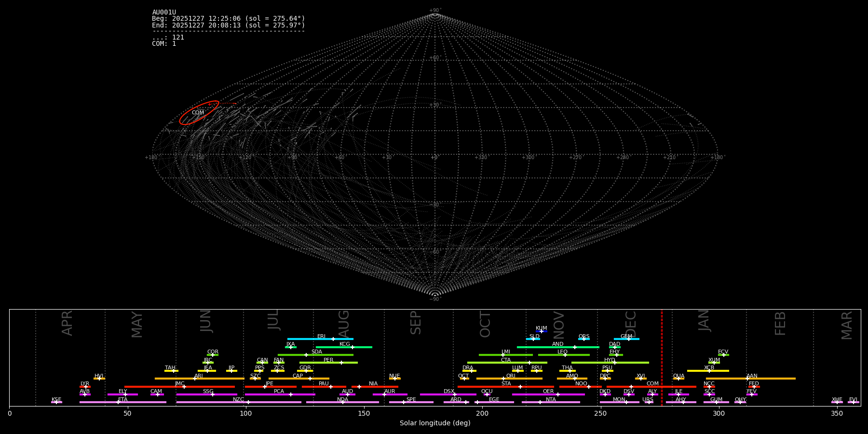Viewport: 868px width, 434px height.
Task: Click the DRA shower label
Action: click(468, 368)
